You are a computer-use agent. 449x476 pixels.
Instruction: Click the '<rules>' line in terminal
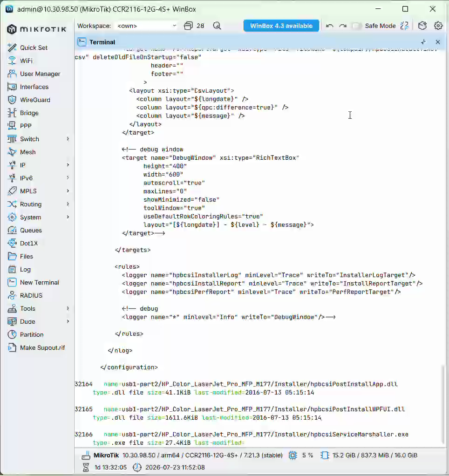[x=127, y=267]
